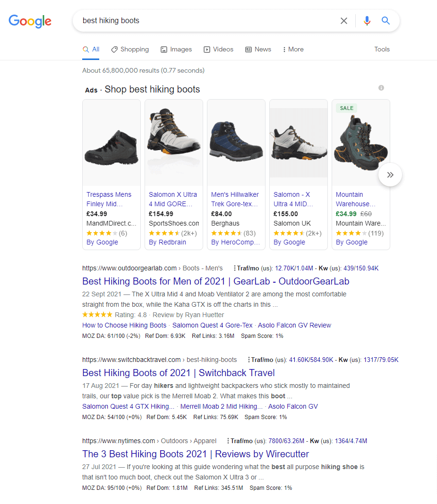Open the Salomon X Ultra 4 Mid GORE product image
Viewport: 437px width, 504px height.
(174, 143)
